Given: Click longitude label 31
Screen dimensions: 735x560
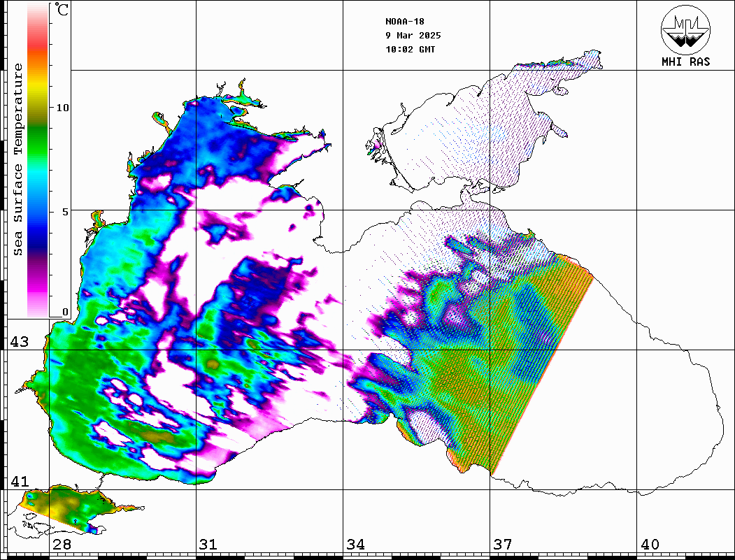Looking at the screenshot, I should pyautogui.click(x=208, y=544).
